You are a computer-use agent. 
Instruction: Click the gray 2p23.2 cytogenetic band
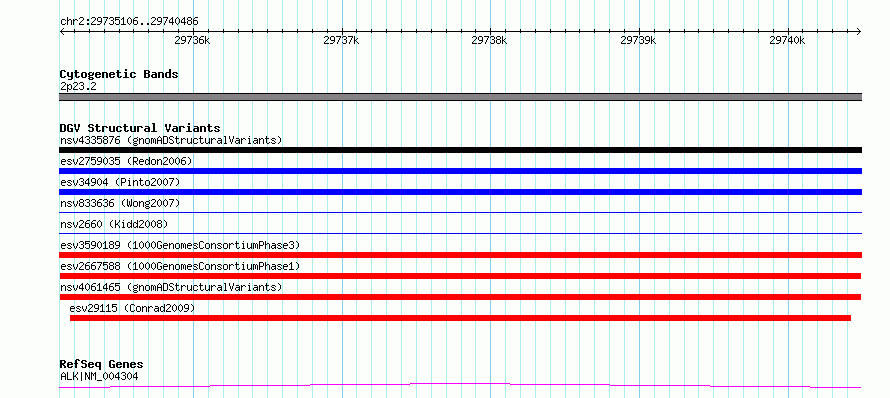pyautogui.click(x=460, y=97)
